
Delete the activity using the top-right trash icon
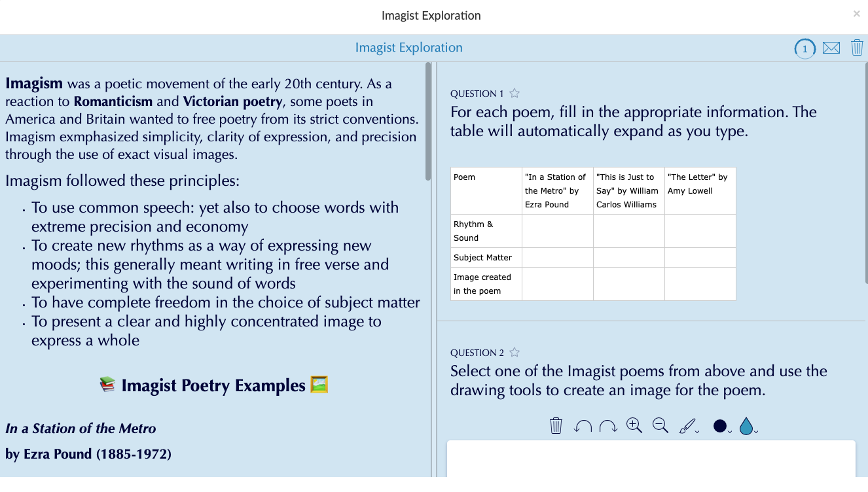(857, 47)
